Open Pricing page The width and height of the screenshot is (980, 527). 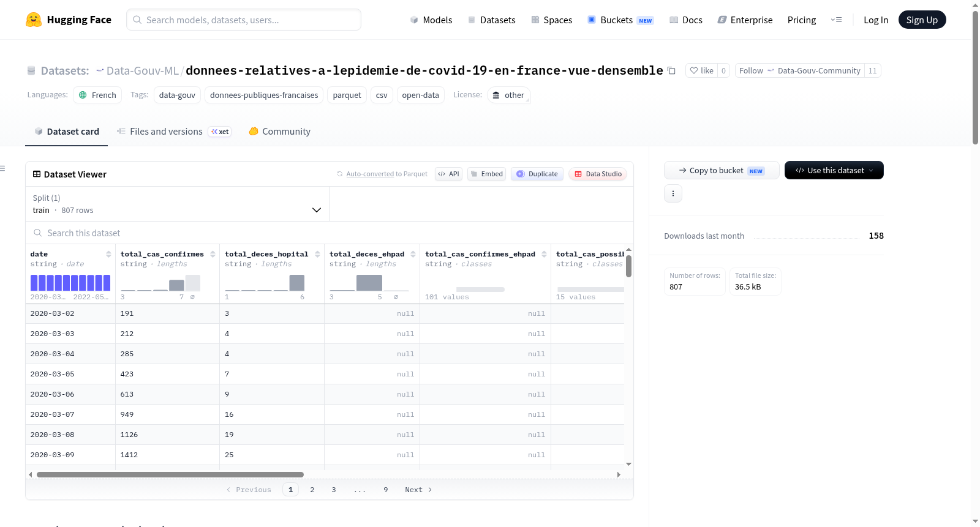click(801, 20)
